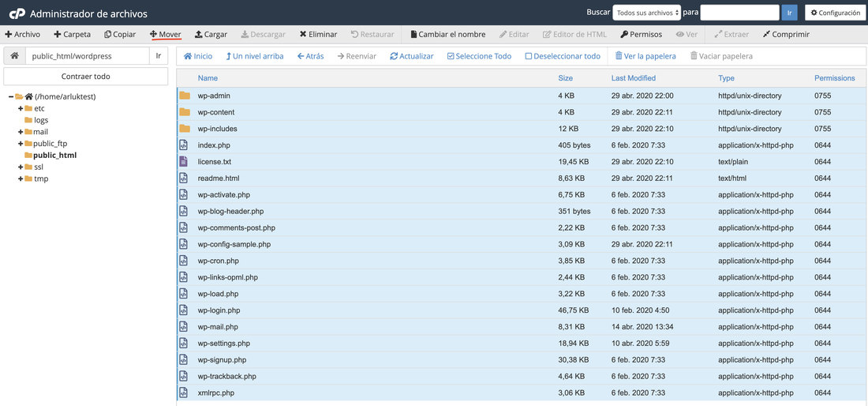This screenshot has width=868, height=406.
Task: Click the wp-trackback.php file name
Action: click(227, 376)
